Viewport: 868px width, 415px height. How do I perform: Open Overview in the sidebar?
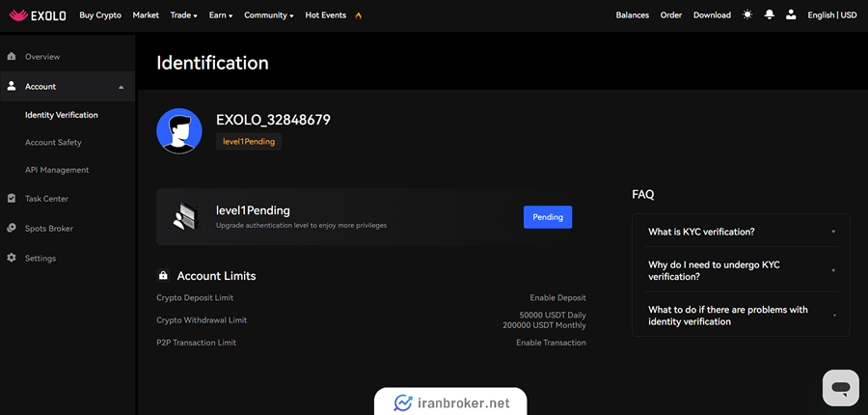point(42,57)
